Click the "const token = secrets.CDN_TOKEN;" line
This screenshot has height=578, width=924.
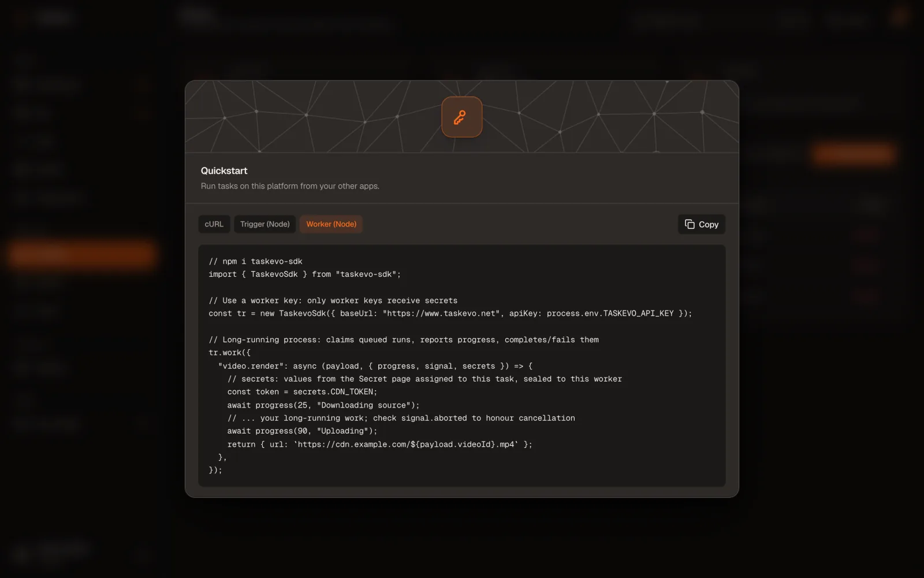(x=302, y=392)
